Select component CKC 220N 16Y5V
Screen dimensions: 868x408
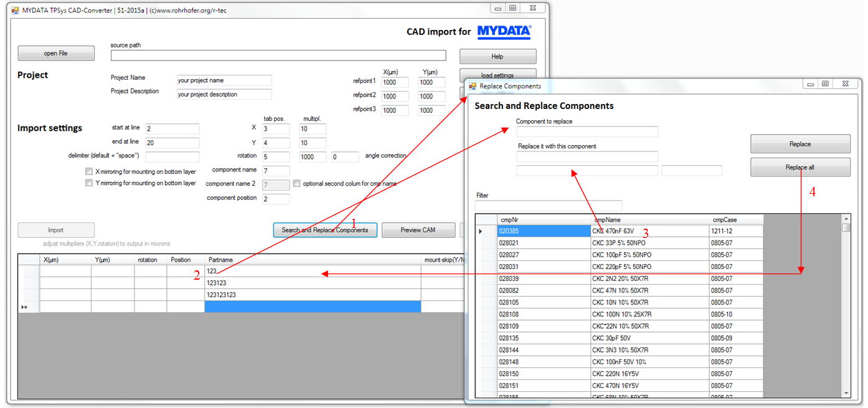(650, 374)
